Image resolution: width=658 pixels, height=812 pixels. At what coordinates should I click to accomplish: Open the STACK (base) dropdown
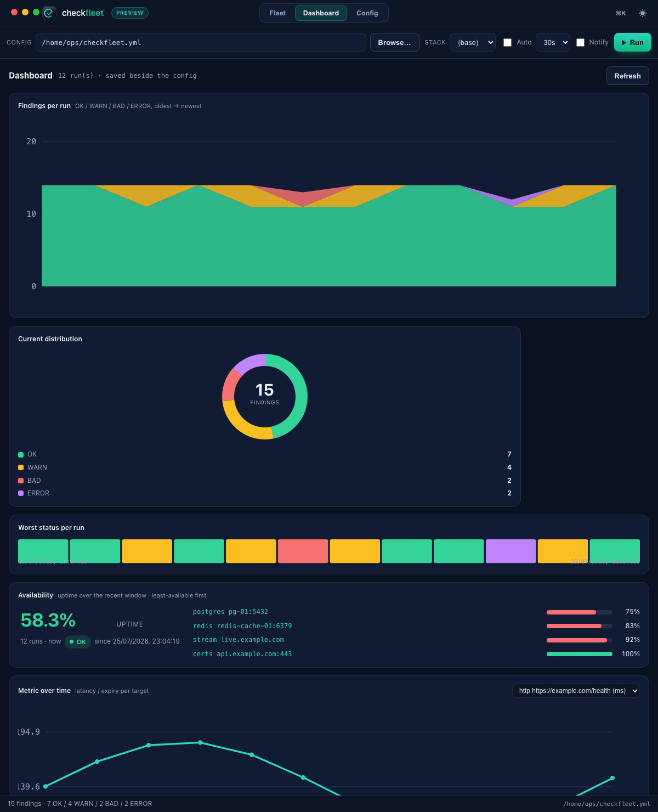pos(473,42)
